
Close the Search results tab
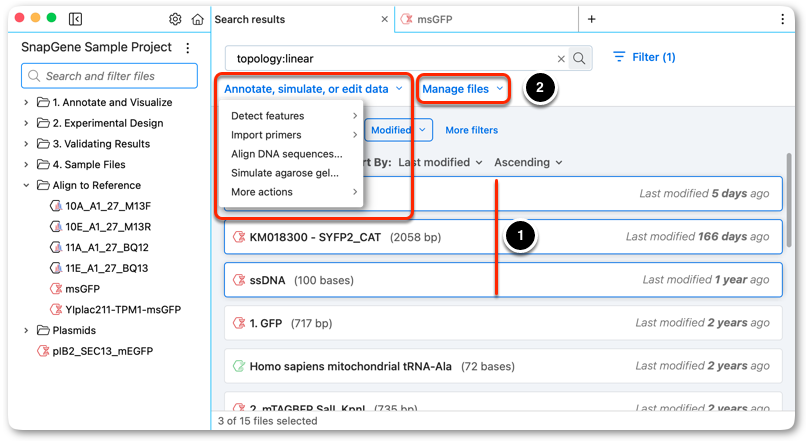[x=384, y=20]
